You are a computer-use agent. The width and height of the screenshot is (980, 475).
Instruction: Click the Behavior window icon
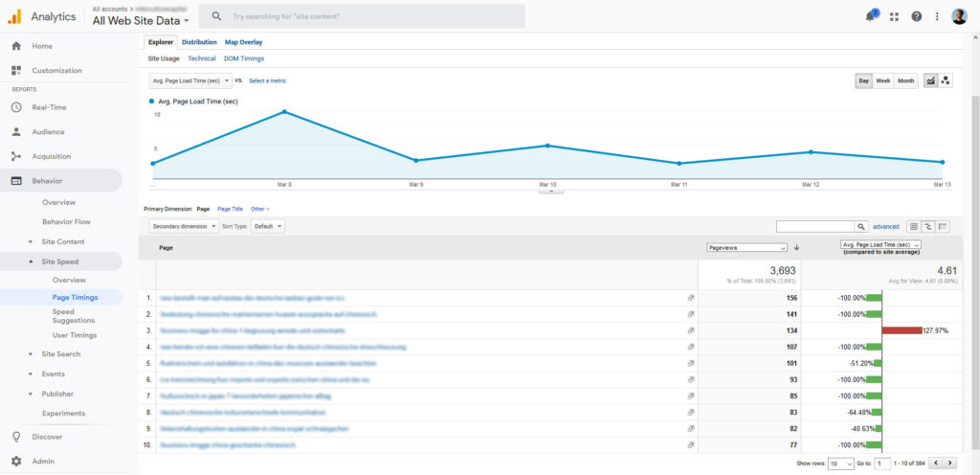[x=16, y=181]
